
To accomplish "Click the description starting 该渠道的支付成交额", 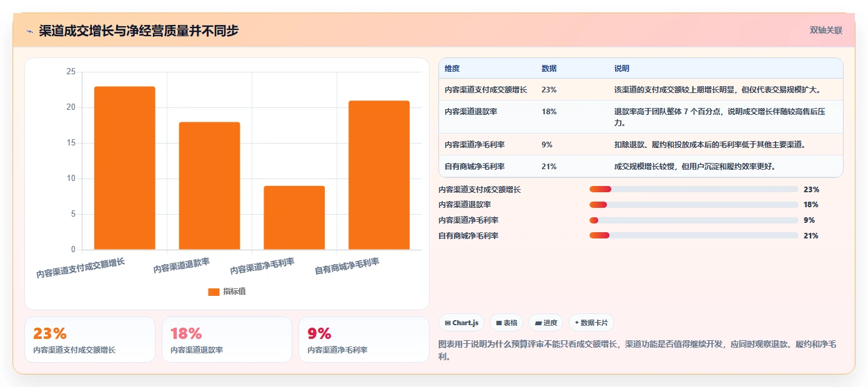I will pyautogui.click(x=718, y=90).
